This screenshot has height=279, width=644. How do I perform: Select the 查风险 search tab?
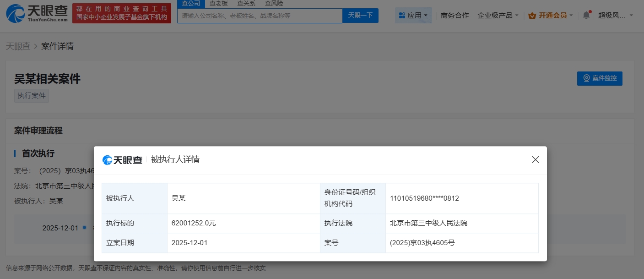click(x=274, y=4)
